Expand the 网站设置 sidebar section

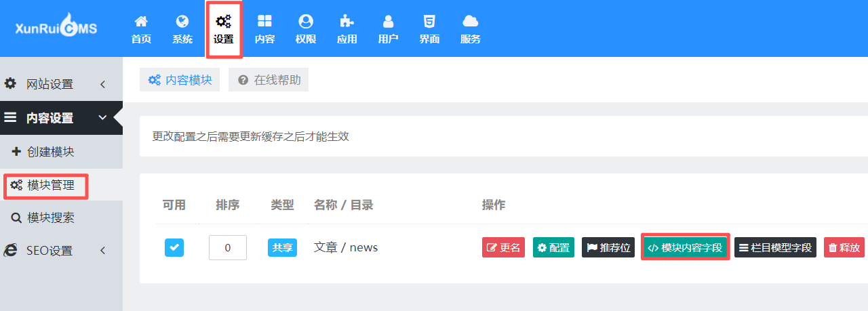(61, 84)
